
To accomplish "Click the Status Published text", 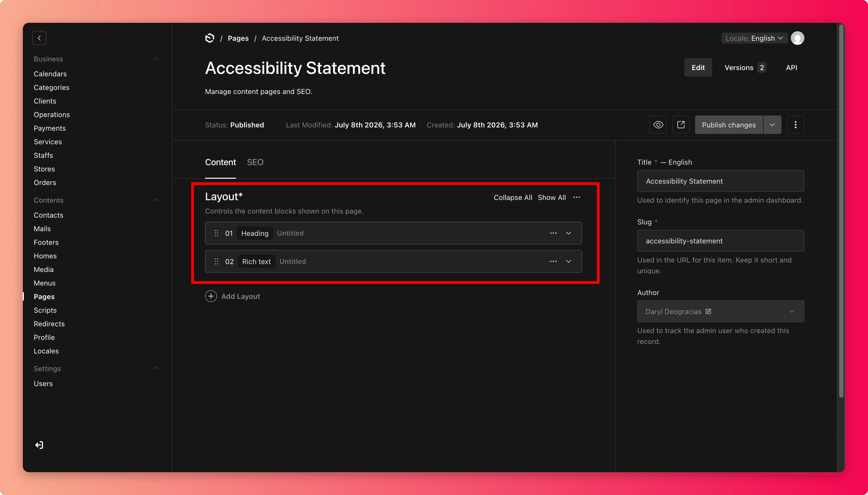I will [x=234, y=125].
